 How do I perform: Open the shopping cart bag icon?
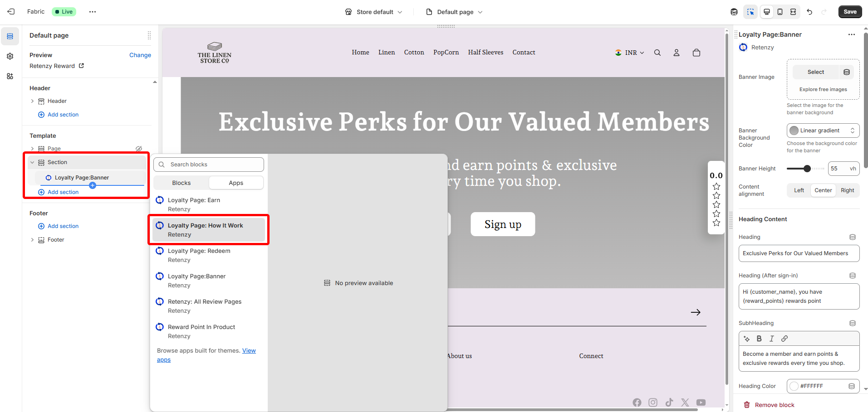tap(696, 53)
